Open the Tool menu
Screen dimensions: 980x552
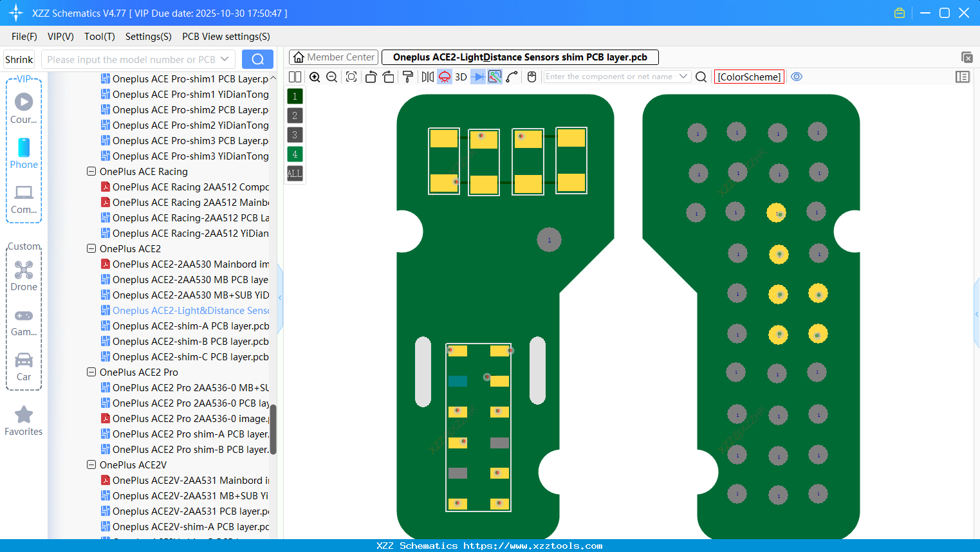[x=99, y=37]
